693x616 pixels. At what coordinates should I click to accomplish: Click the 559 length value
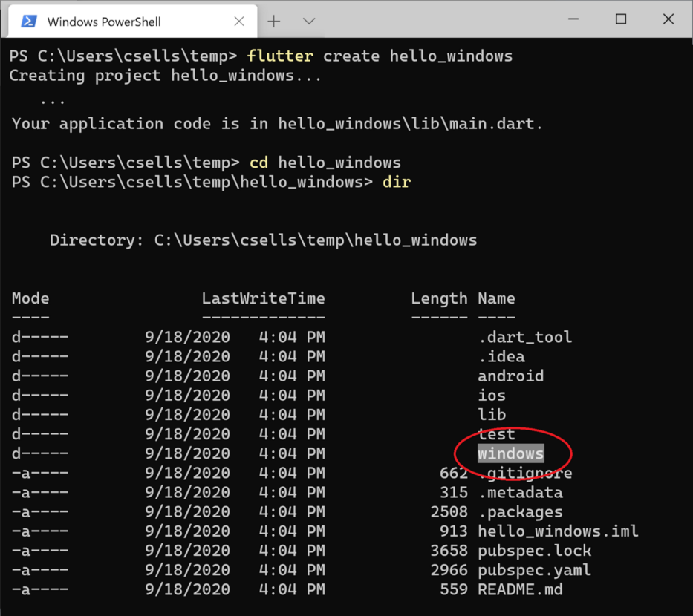[454, 589]
